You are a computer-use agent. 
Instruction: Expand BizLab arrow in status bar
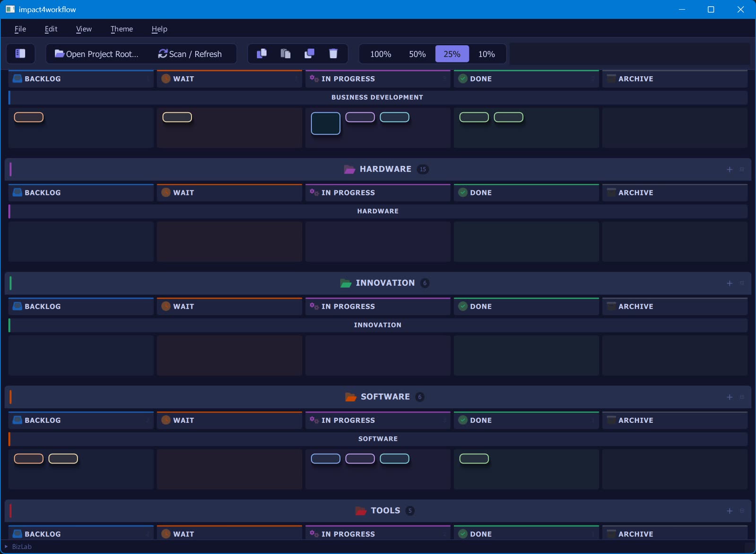coord(6,546)
